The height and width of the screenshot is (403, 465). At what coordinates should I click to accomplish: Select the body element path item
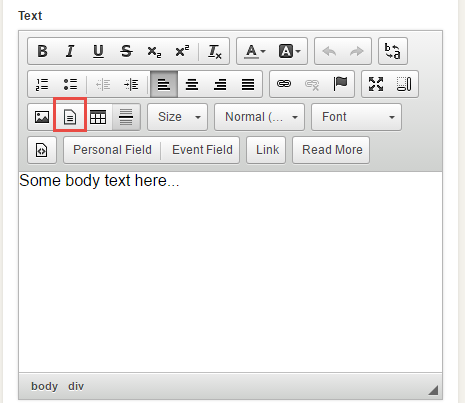(x=44, y=386)
